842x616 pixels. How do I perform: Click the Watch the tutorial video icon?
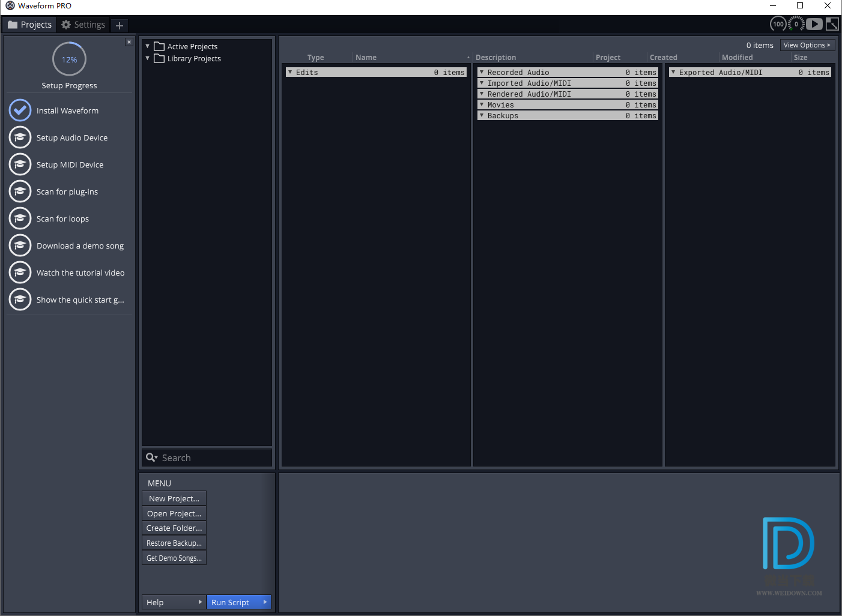20,273
